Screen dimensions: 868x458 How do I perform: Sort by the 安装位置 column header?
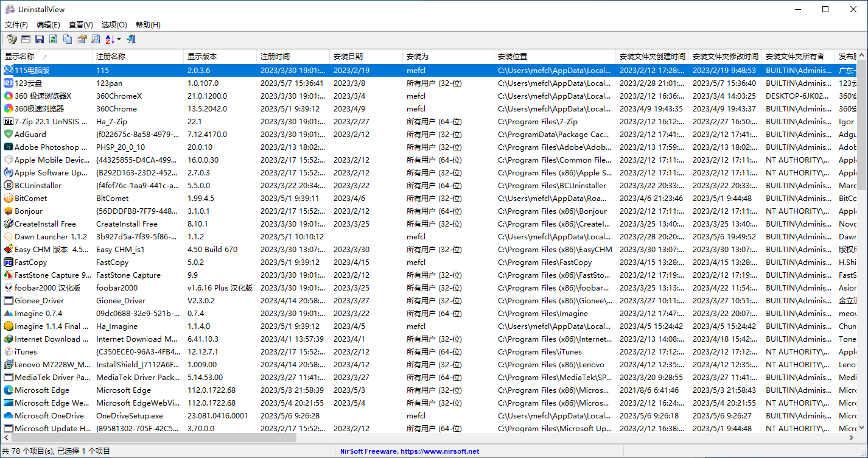(x=555, y=56)
